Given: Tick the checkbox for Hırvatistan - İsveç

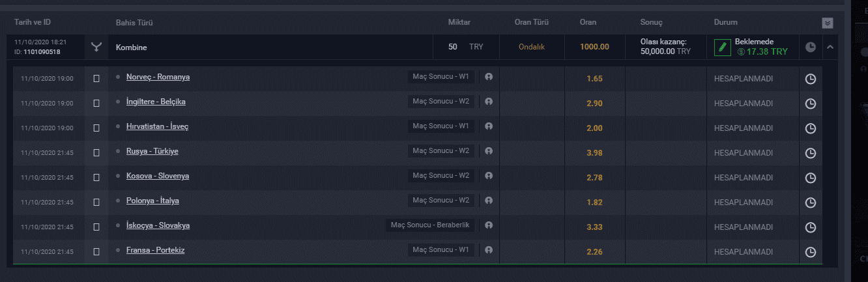Looking at the screenshot, I should tap(96, 128).
